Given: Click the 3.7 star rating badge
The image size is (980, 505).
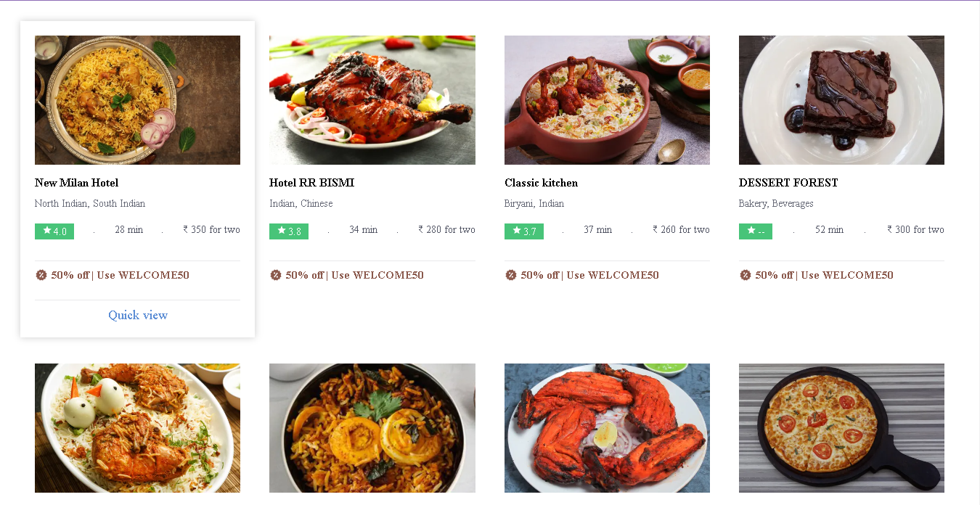Looking at the screenshot, I should coord(524,231).
